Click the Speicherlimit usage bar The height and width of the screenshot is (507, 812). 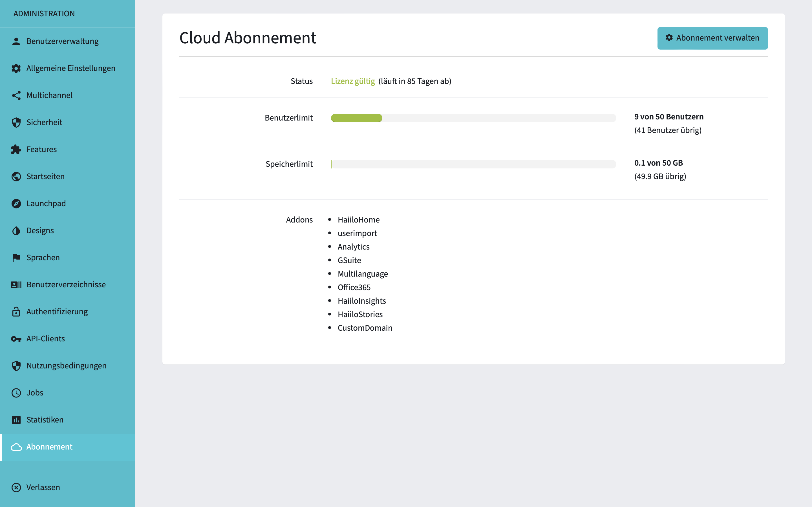point(473,164)
